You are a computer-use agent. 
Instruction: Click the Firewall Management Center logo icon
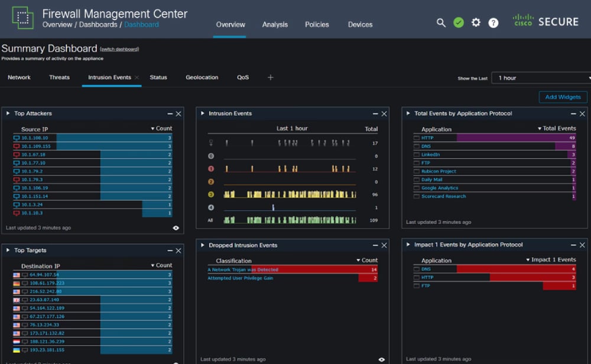click(22, 18)
